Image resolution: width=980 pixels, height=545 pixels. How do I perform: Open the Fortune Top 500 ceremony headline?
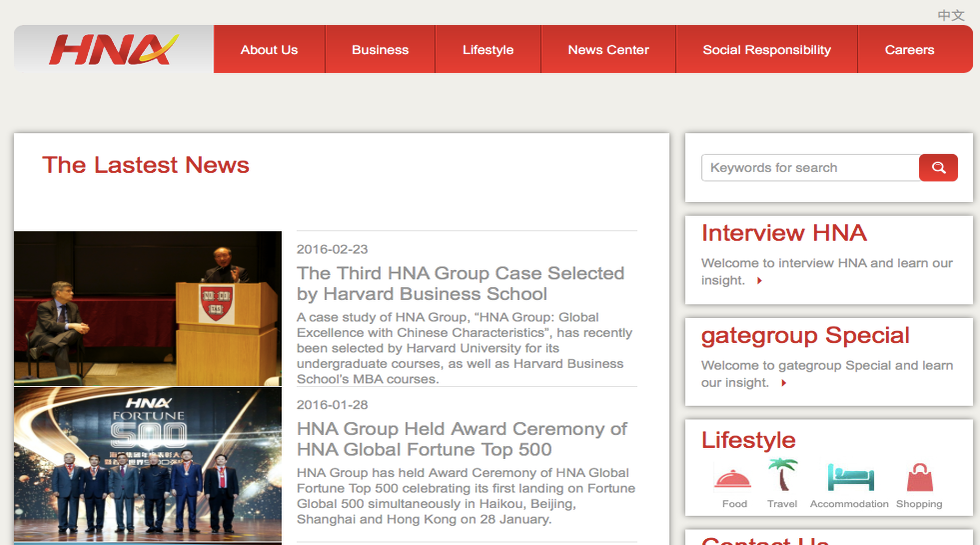coord(461,439)
